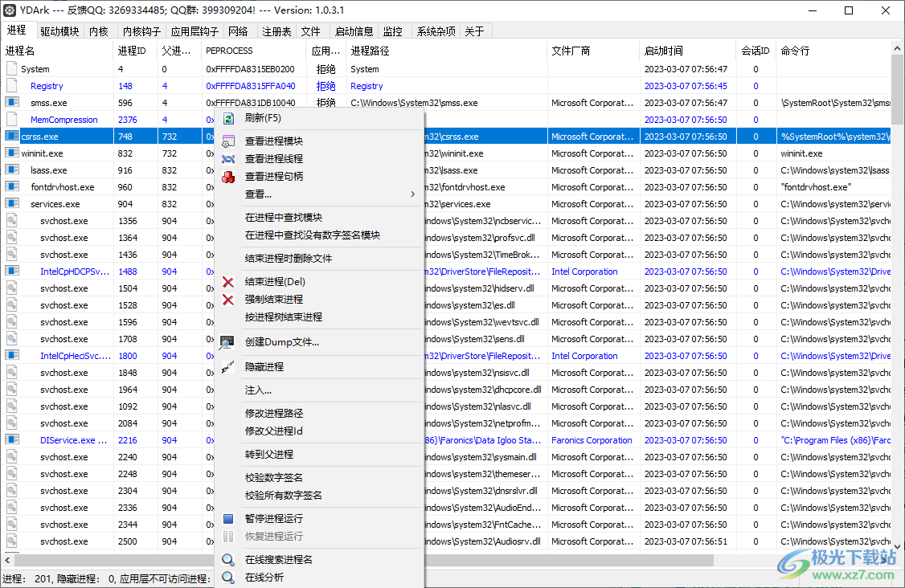The image size is (905, 588).
Task: Open the 网络 tab
Action: pos(238,31)
